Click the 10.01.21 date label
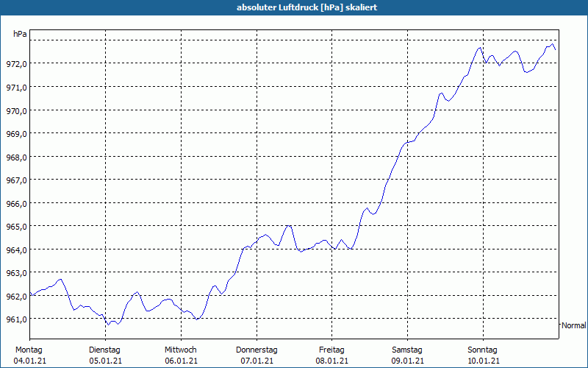588x368 pixels. coord(484,361)
